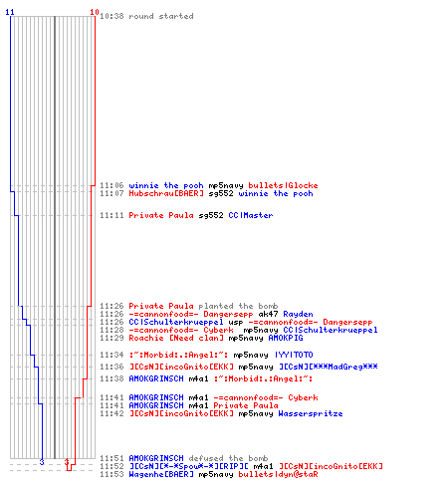Click '][CsN][incoGnito[EKK]' at 11:36
The image size is (448, 498).
[181, 367]
